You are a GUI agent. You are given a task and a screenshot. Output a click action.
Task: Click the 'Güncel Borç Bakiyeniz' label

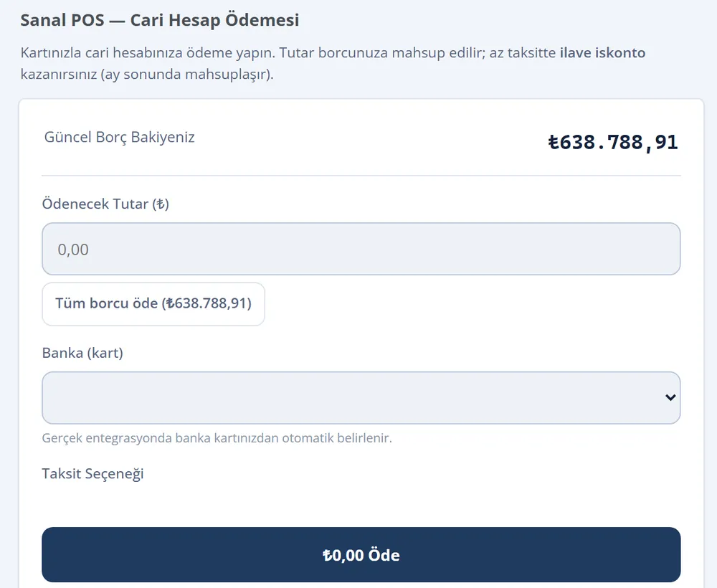coord(119,137)
